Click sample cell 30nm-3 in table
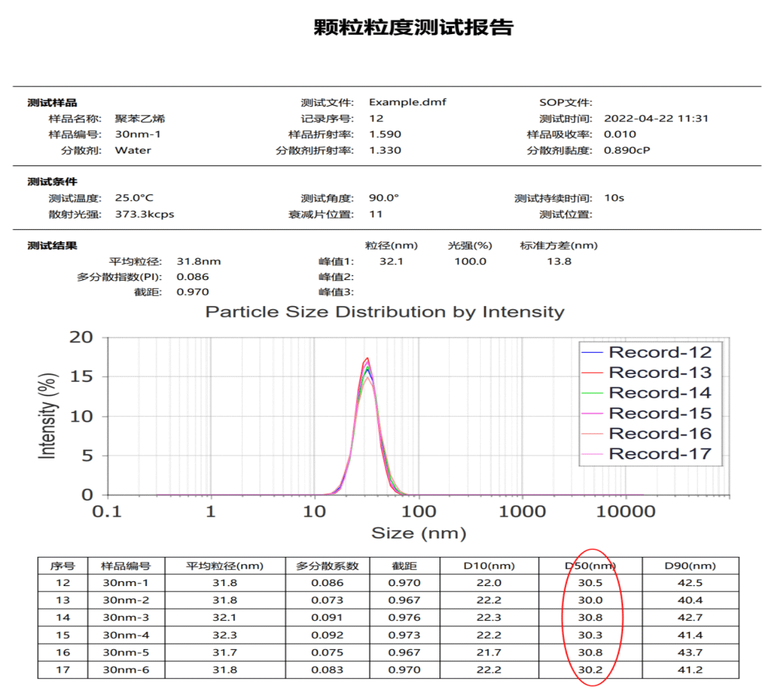The width and height of the screenshot is (784, 692). [x=126, y=618]
